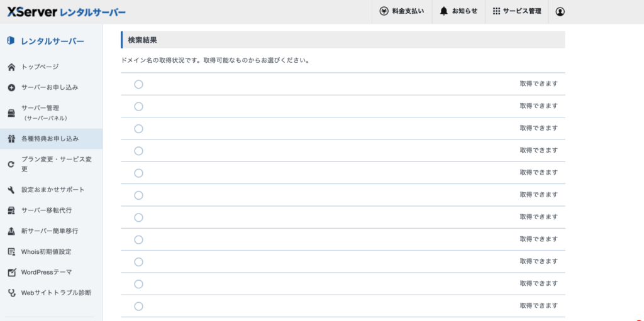Open the user account profile icon
Screen dimensions: 644x321
point(560,11)
